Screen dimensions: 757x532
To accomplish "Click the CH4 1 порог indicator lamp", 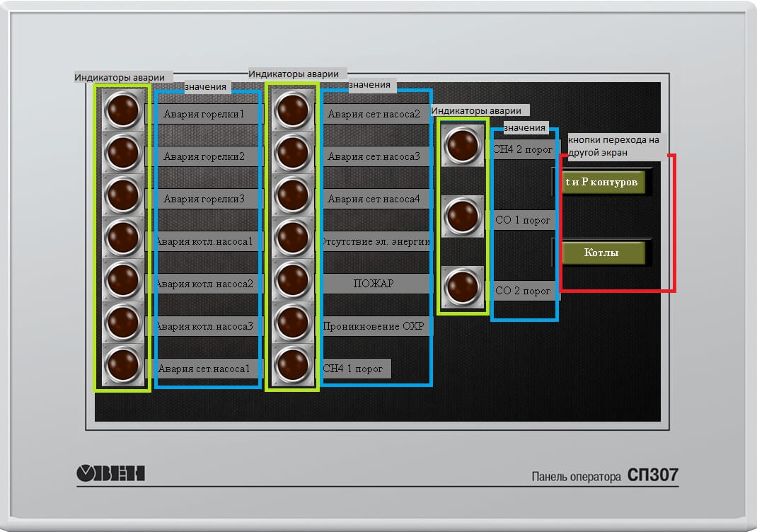I will click(292, 364).
